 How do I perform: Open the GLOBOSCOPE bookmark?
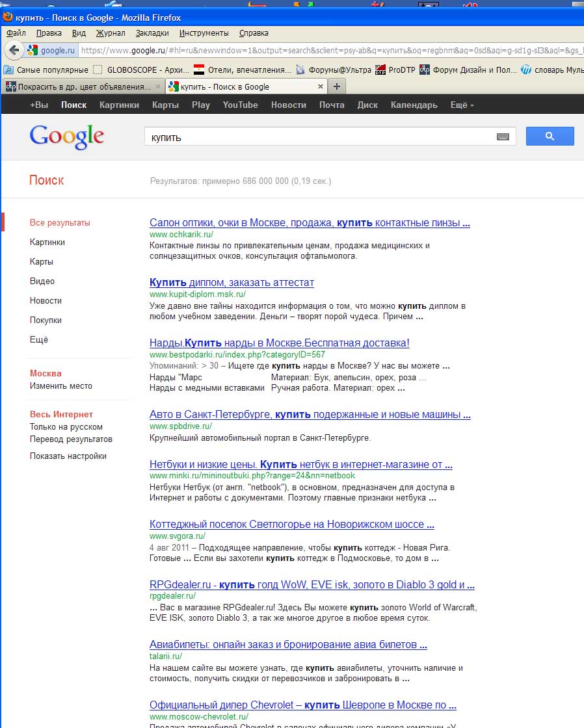pyautogui.click(x=140, y=70)
